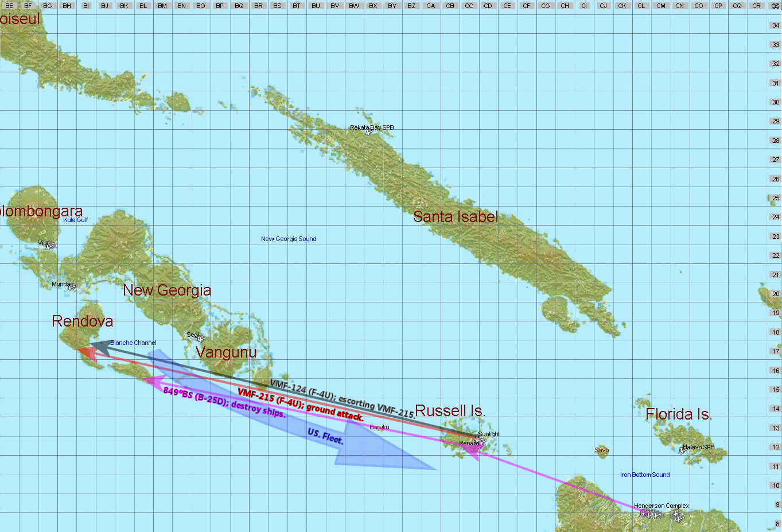Click the Munda airfield icon
This screenshot has width=782, height=532.
(72, 287)
